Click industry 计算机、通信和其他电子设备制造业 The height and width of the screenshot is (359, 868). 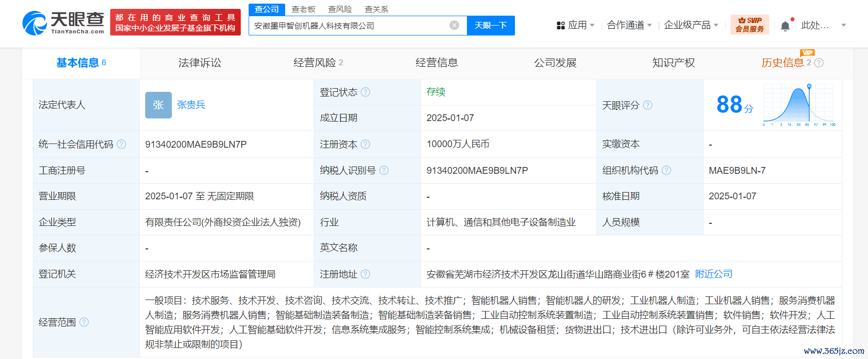pyautogui.click(x=501, y=222)
